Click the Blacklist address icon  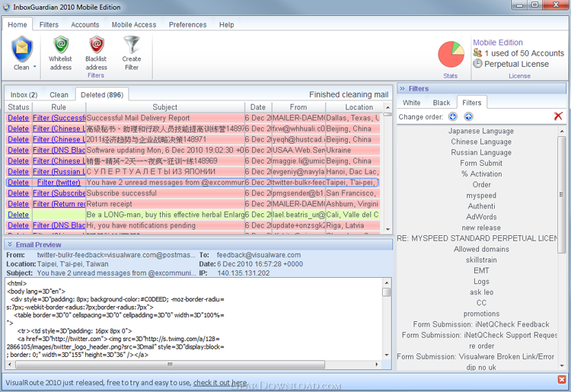[97, 45]
